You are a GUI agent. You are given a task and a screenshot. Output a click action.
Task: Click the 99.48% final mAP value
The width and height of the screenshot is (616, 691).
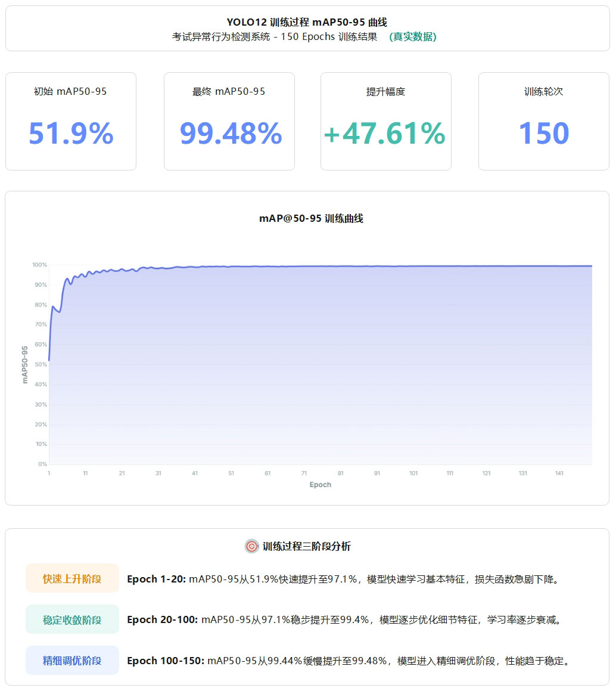[231, 134]
